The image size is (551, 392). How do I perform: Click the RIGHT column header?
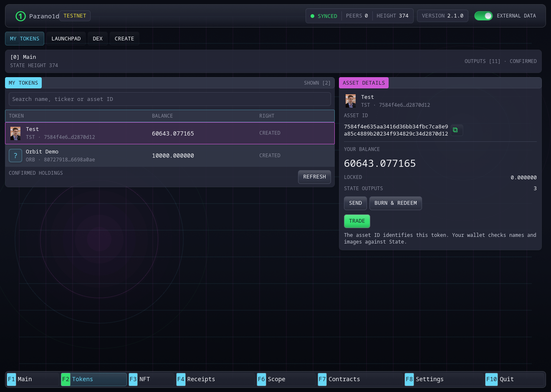[x=267, y=116]
